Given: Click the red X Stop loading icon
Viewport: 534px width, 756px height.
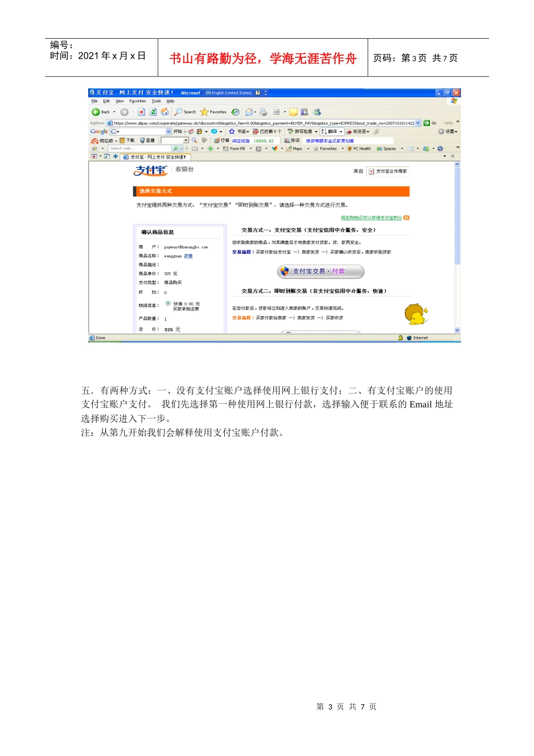Looking at the screenshot, I should (142, 112).
